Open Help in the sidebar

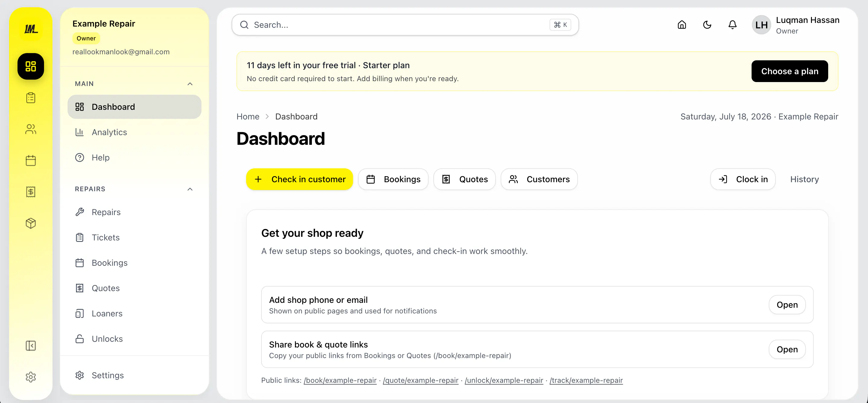tap(135, 157)
